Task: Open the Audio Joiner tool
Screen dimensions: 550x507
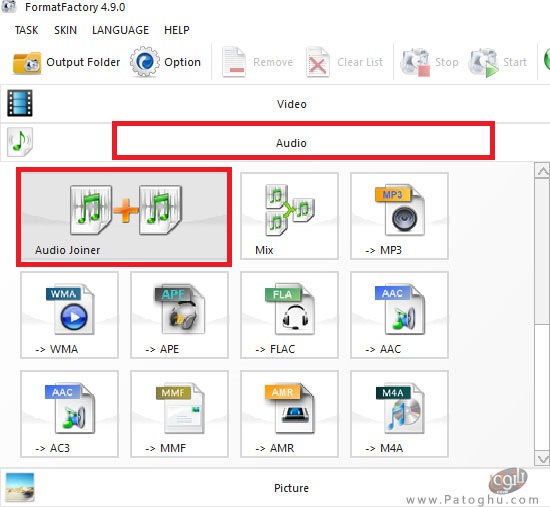Action: click(124, 217)
